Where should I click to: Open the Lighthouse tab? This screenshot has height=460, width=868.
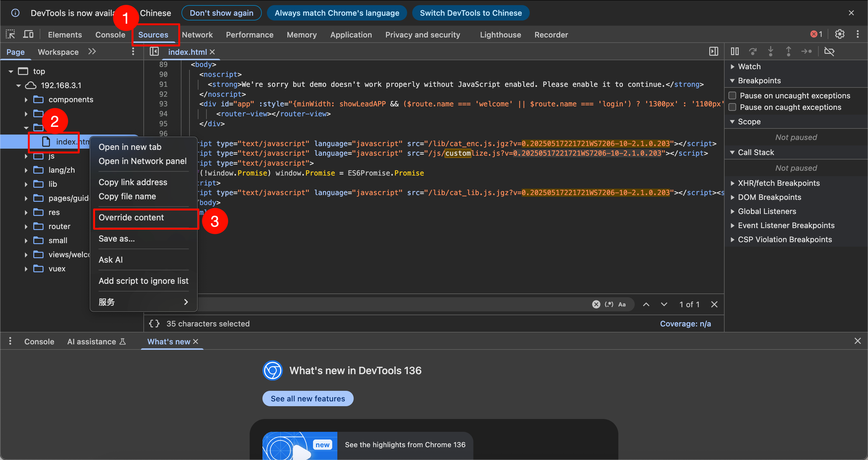pos(500,35)
